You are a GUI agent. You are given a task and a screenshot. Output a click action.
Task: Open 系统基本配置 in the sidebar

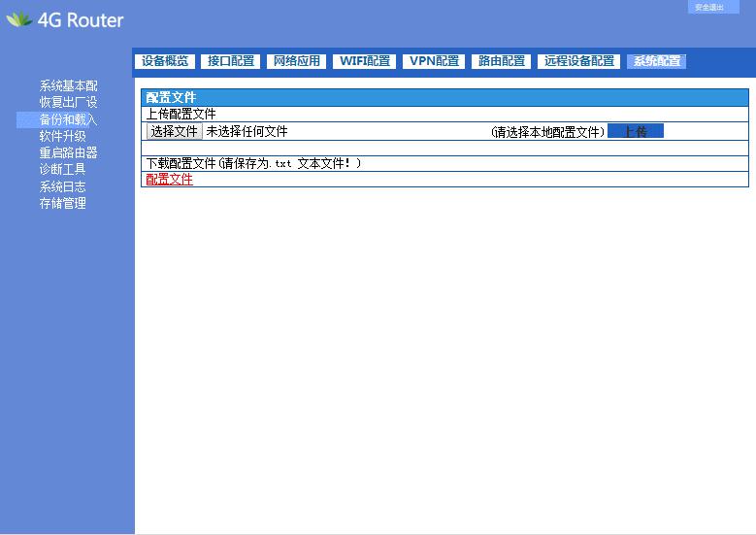coord(68,86)
